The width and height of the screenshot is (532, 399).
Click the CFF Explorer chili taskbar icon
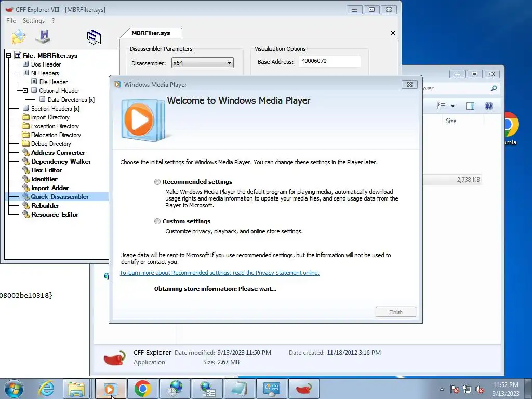[303, 389]
